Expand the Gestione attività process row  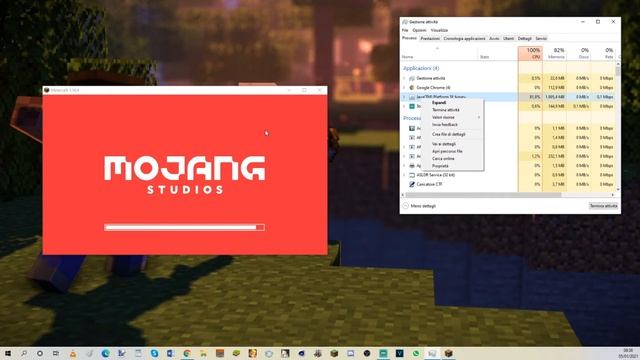tap(404, 78)
